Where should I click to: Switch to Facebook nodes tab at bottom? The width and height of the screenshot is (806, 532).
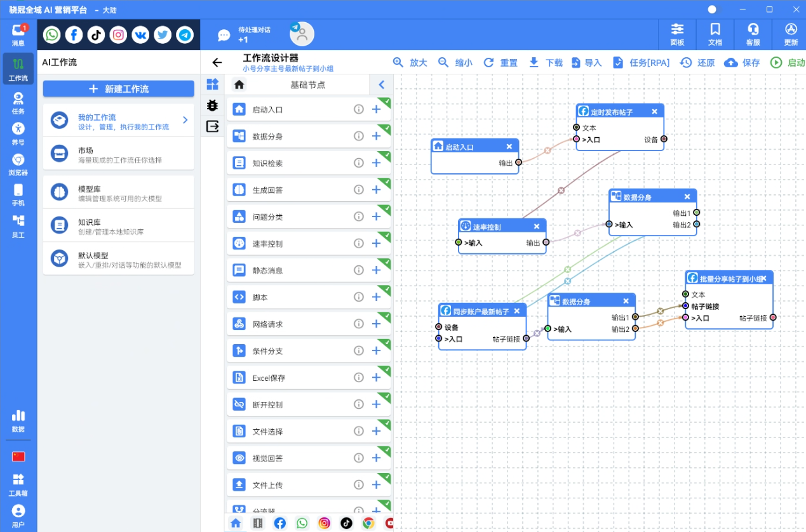click(x=279, y=523)
